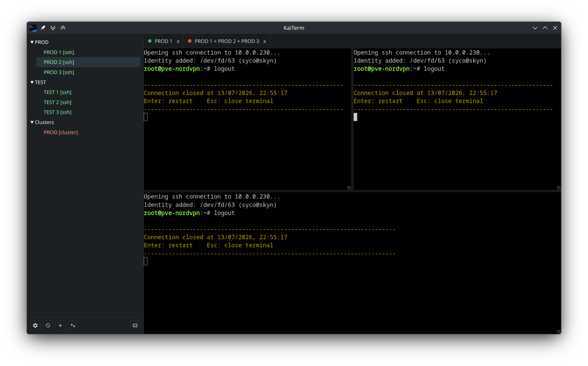This screenshot has height=366, width=588.
Task: Open the TEST 3 [ssh] session
Action: pos(58,112)
